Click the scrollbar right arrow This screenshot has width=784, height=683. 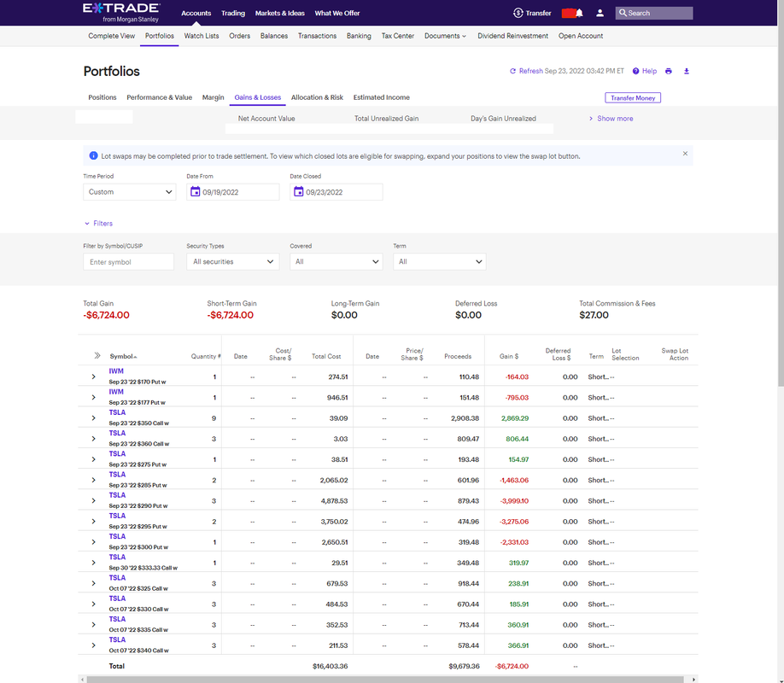point(693,679)
